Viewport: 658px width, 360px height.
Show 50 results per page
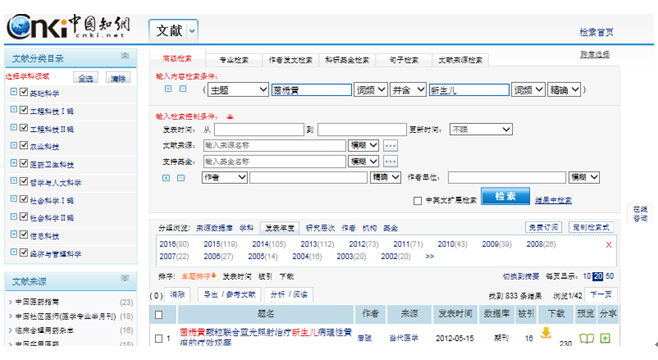point(609,276)
